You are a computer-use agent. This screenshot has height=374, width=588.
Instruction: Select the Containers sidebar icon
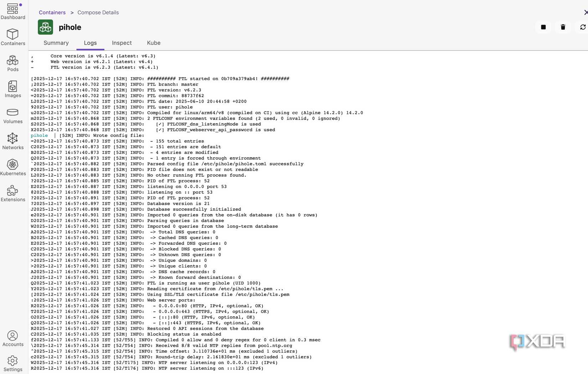coord(13,37)
